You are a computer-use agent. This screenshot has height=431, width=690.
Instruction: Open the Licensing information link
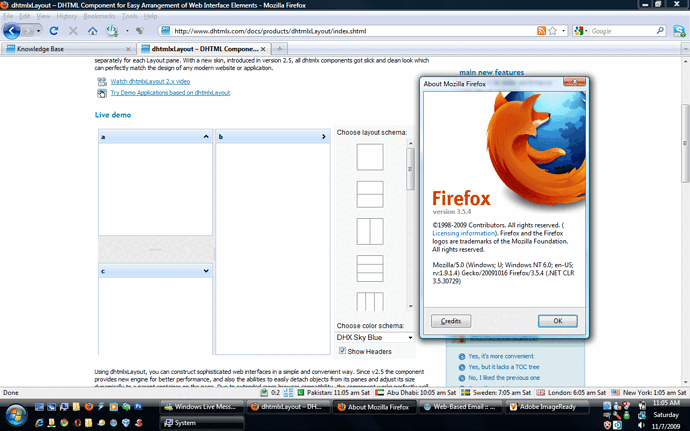click(463, 233)
